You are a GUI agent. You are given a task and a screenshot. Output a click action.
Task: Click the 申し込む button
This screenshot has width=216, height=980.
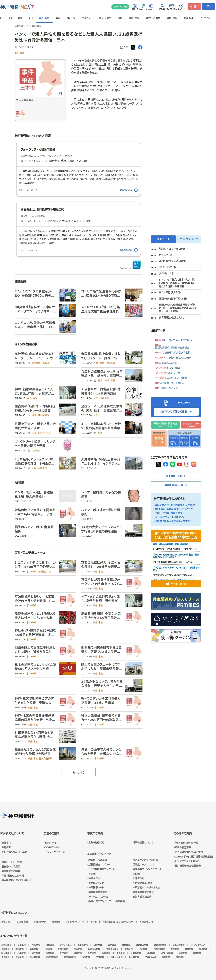(194, 6)
